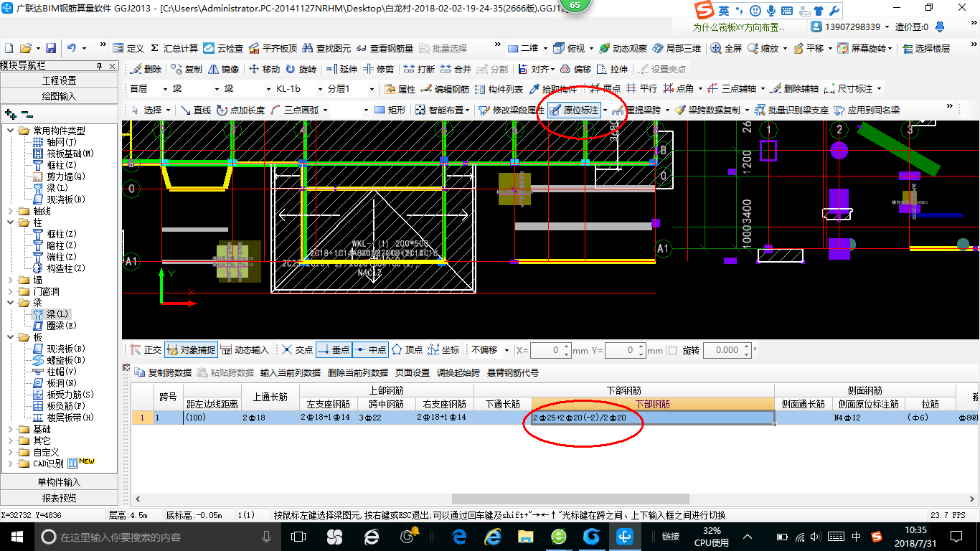980x551 pixels.
Task: Click 输入当前列数据 button
Action: (x=291, y=372)
